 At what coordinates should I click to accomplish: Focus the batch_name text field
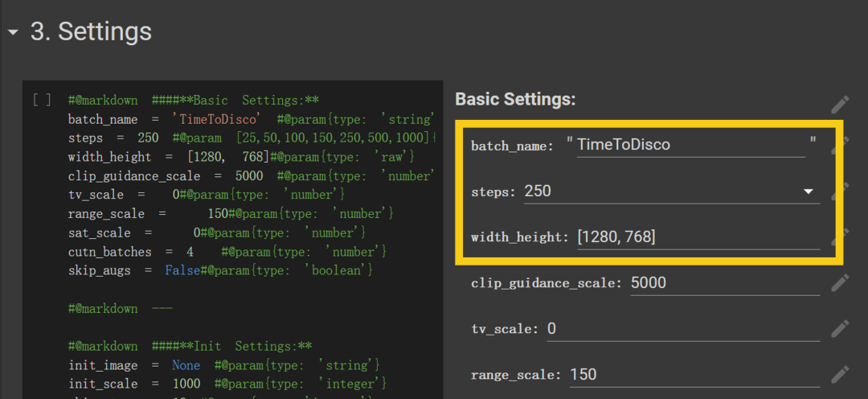[x=690, y=145]
